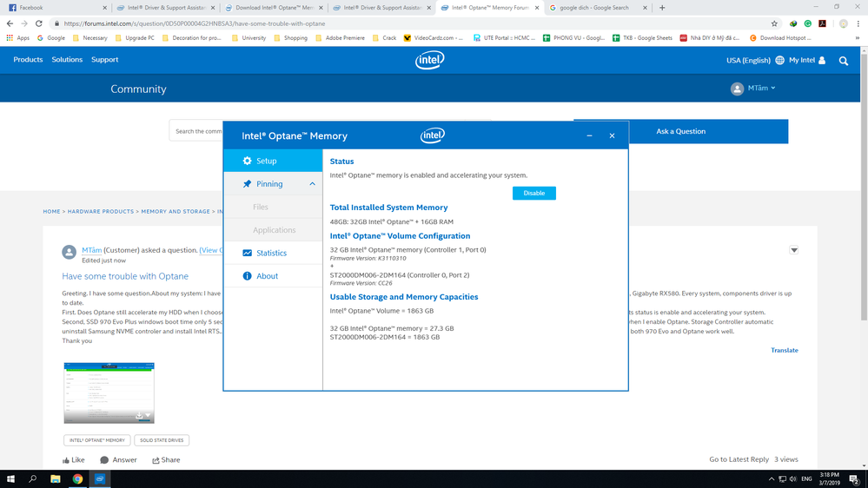The height and width of the screenshot is (488, 868).
Task: Open the Have some trouble with Optane title
Action: point(125,276)
